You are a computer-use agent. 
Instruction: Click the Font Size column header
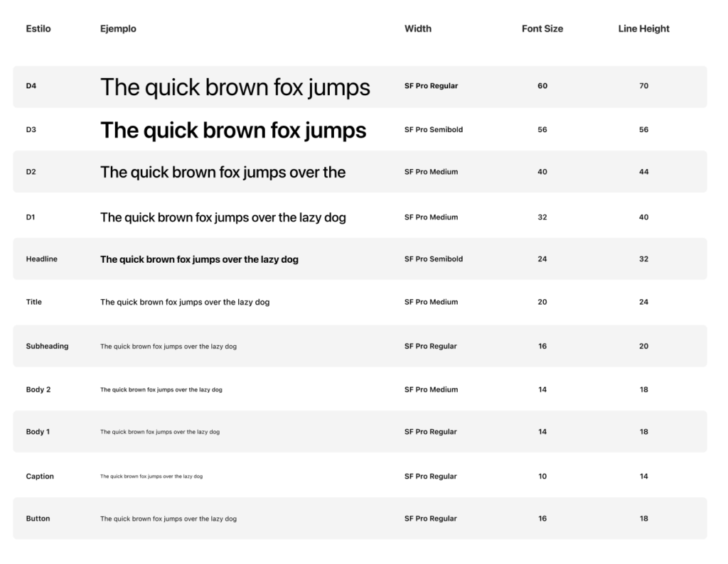point(542,29)
